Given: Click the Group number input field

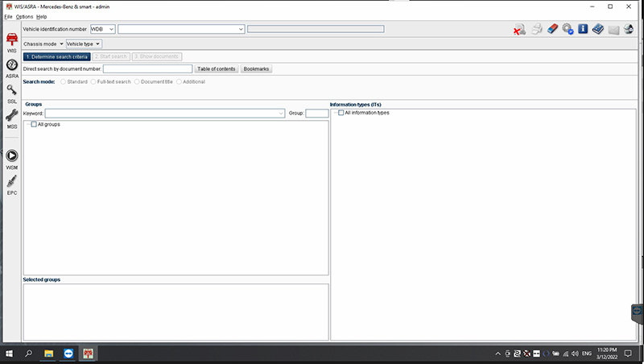Looking at the screenshot, I should pos(316,114).
